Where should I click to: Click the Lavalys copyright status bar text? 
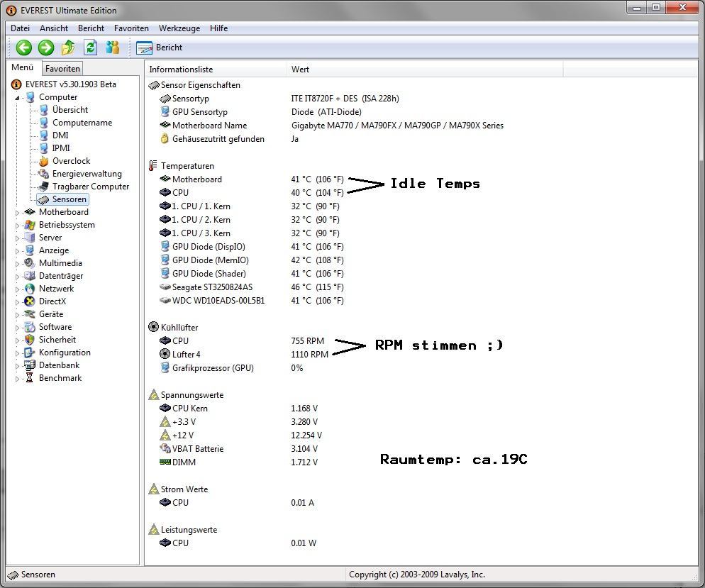click(x=417, y=575)
